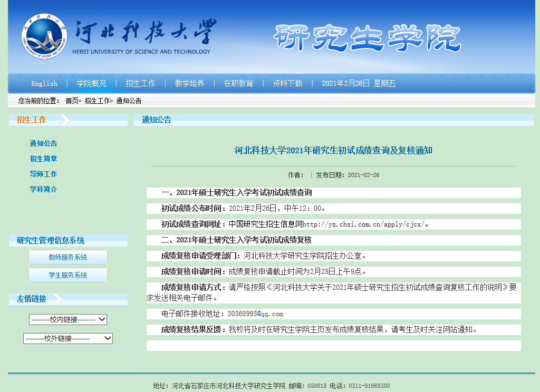The image size is (540, 392).
Task: Open the 学院概况 navigation menu
Action: (x=91, y=83)
